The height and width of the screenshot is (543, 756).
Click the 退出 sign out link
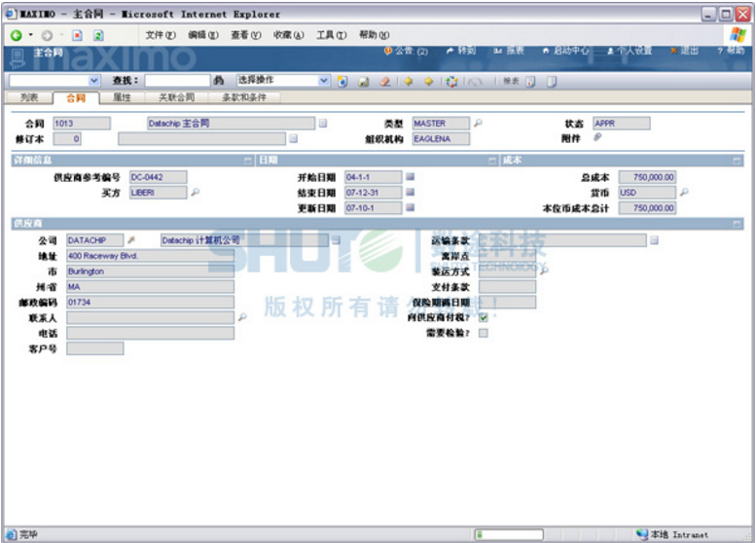click(685, 51)
